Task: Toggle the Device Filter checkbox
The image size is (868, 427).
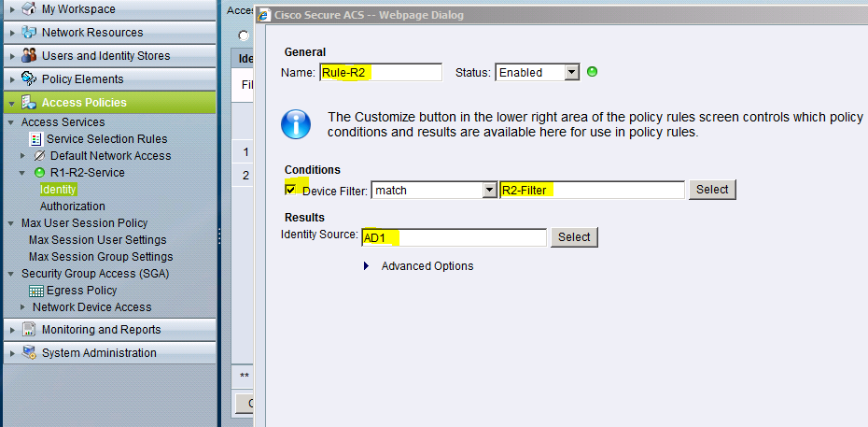Action: [x=290, y=190]
